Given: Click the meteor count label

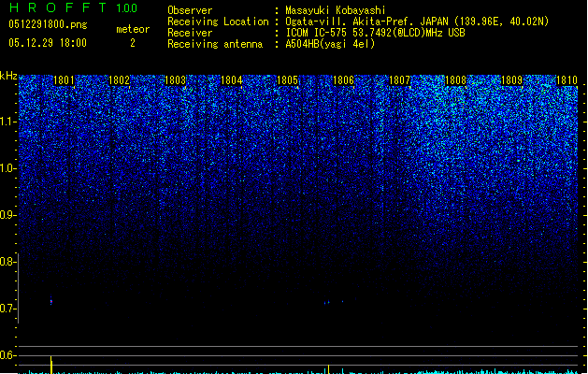Looking at the screenshot, I should tap(133, 29).
